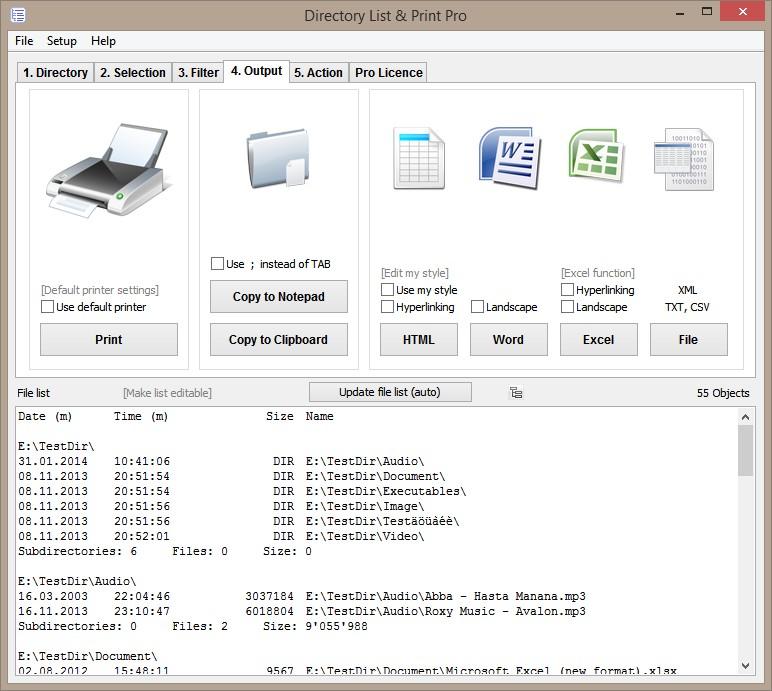The height and width of the screenshot is (691, 772).
Task: Click the E:\TestDir\Video\ directory row
Action: tap(221, 536)
